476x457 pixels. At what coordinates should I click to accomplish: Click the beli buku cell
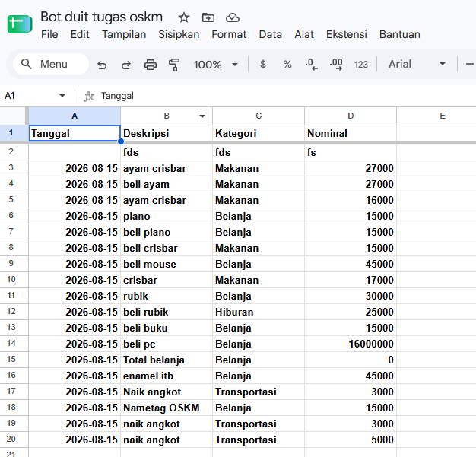tap(167, 328)
